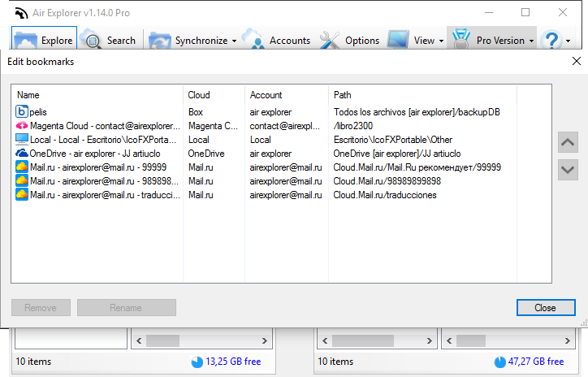Click the Local account cell
The width and height of the screenshot is (588, 377).
coord(260,140)
